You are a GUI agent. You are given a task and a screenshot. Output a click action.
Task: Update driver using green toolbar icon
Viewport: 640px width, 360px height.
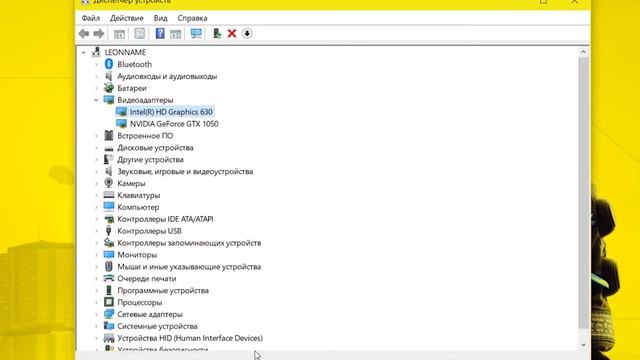(217, 33)
